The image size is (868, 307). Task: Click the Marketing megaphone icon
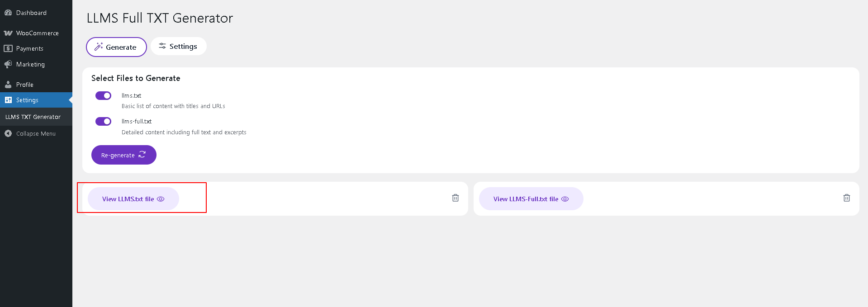pyautogui.click(x=8, y=64)
